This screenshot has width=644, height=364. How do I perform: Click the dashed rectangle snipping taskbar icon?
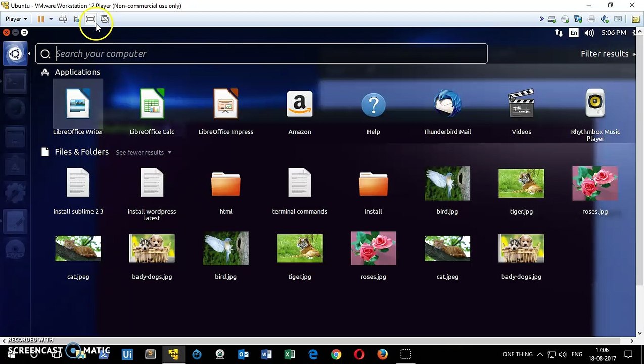click(406, 354)
